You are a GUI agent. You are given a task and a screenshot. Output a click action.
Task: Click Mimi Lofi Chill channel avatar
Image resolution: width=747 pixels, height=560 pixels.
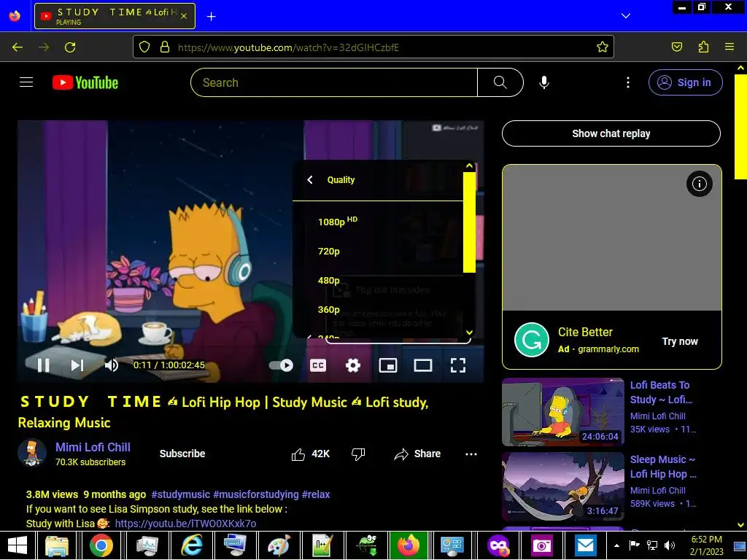[32, 453]
